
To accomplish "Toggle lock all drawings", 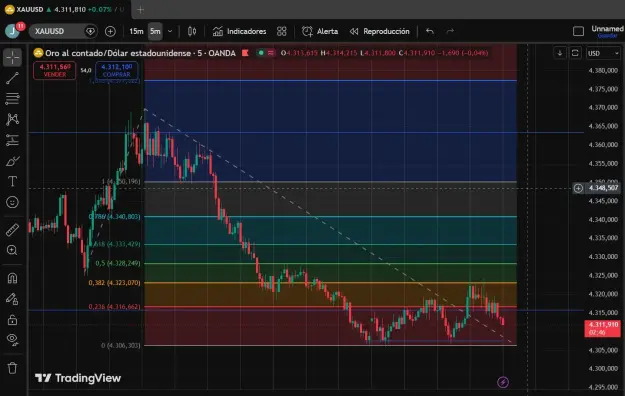I will point(12,319).
